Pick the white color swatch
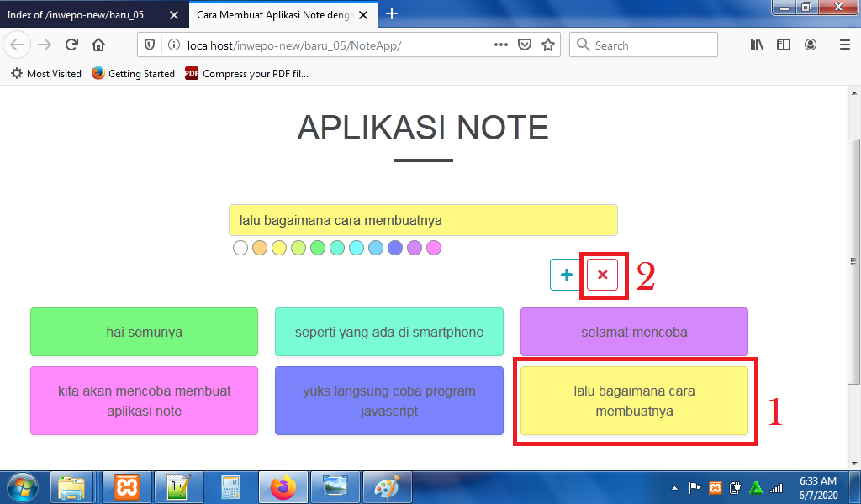Image resolution: width=861 pixels, height=504 pixels. 240,248
